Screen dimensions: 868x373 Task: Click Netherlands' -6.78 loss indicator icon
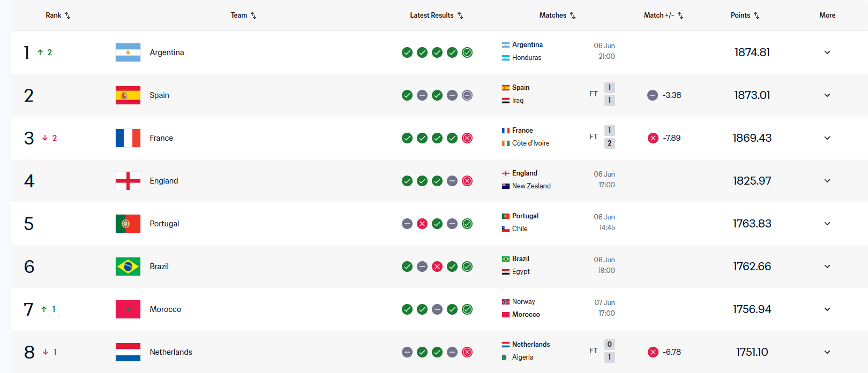(x=653, y=352)
